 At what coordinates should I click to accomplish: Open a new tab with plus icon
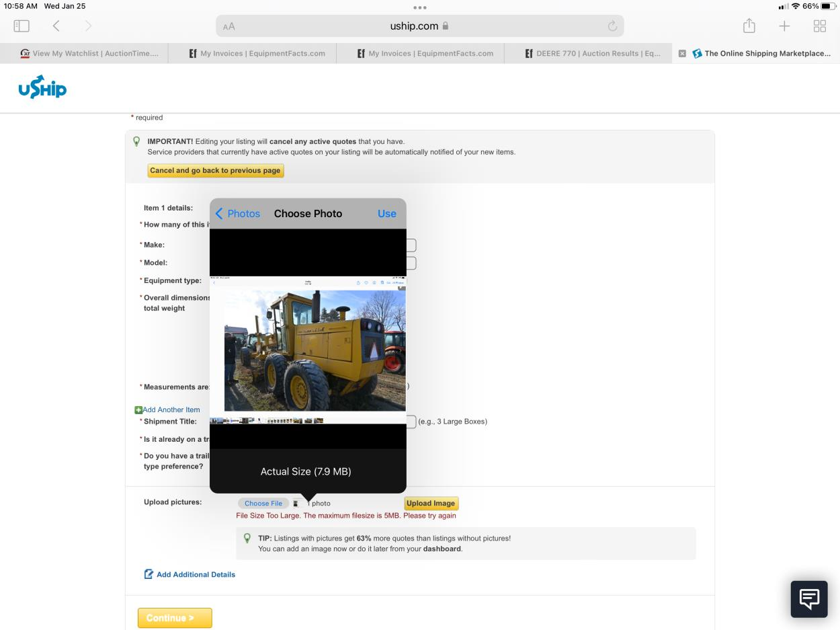coord(784,26)
